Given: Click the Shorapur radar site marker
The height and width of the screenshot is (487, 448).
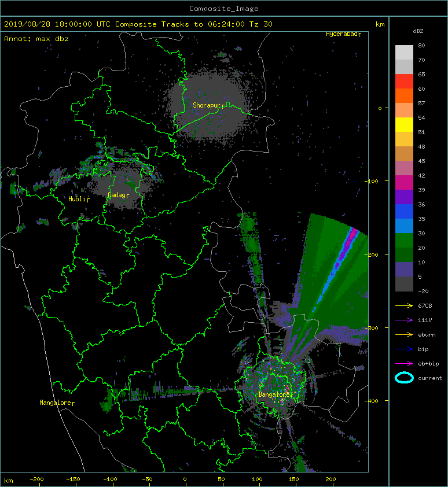Looking at the screenshot, I should (x=223, y=106).
